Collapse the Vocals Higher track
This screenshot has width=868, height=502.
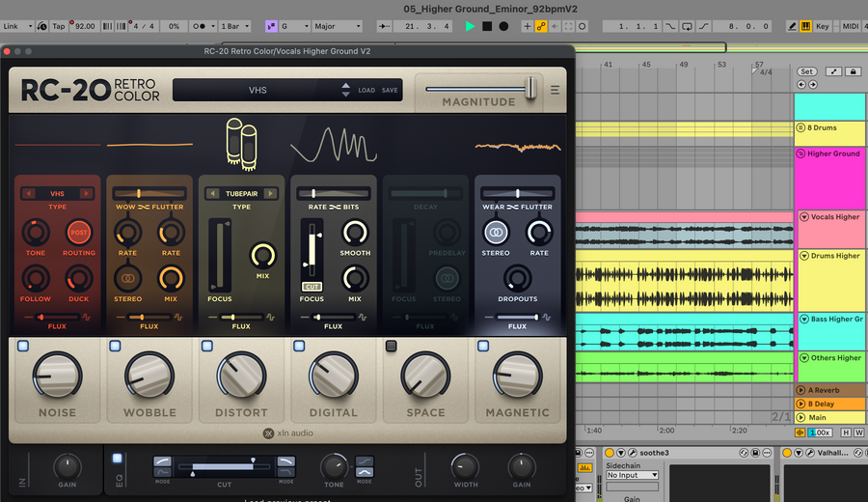tap(804, 217)
